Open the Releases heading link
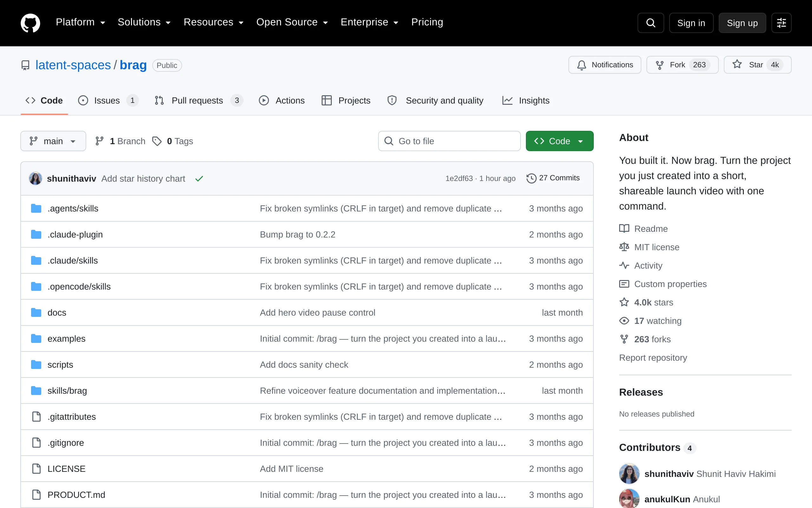812x508 pixels. point(641,392)
